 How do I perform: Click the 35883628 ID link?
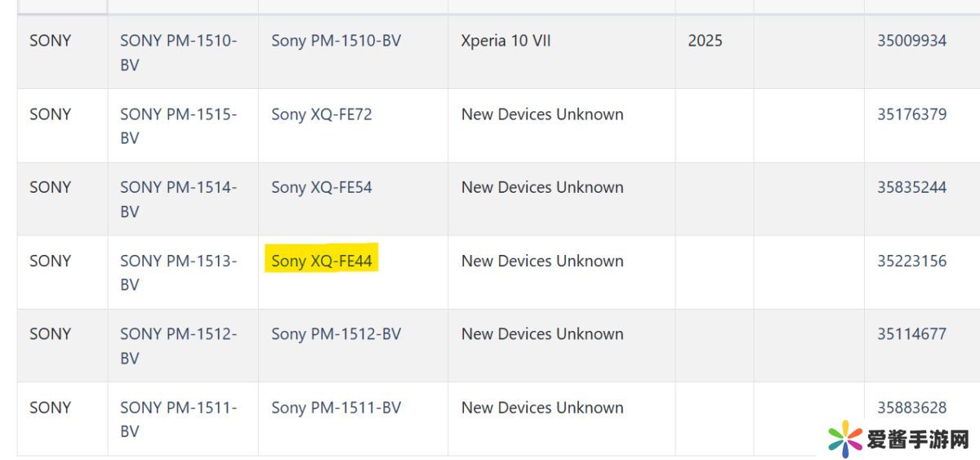tap(911, 408)
